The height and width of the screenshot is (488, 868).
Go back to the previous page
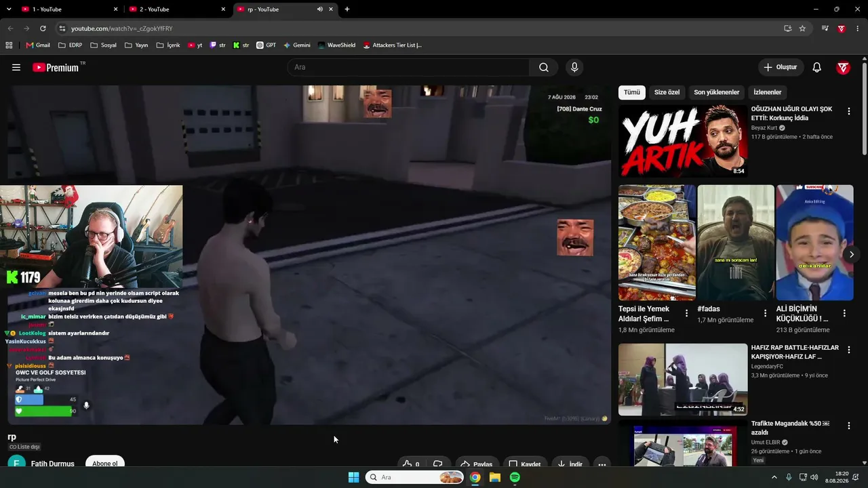click(x=10, y=28)
